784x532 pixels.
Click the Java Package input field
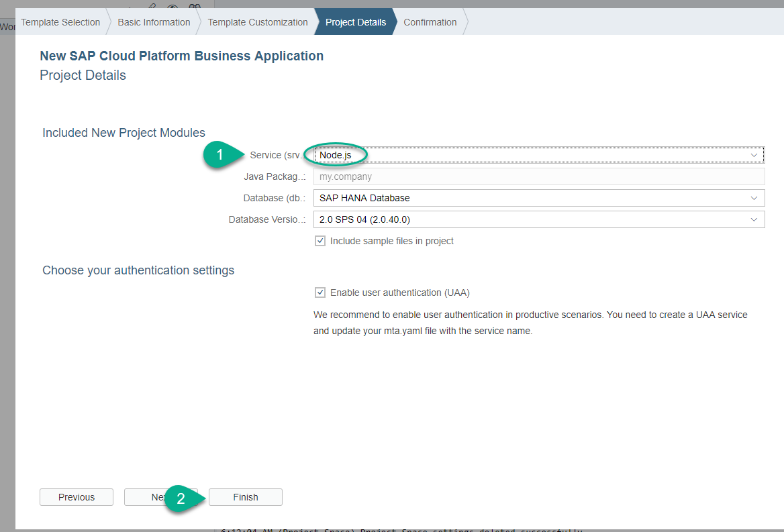point(539,176)
